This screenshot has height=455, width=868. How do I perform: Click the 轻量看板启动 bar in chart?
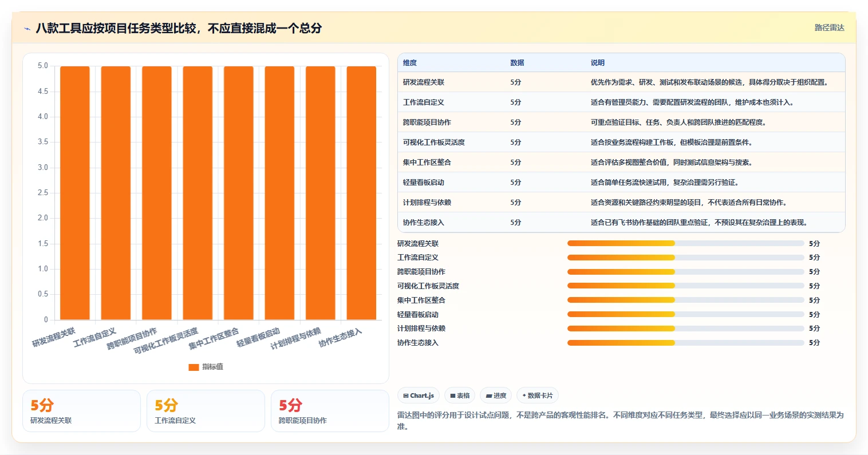tap(279, 193)
